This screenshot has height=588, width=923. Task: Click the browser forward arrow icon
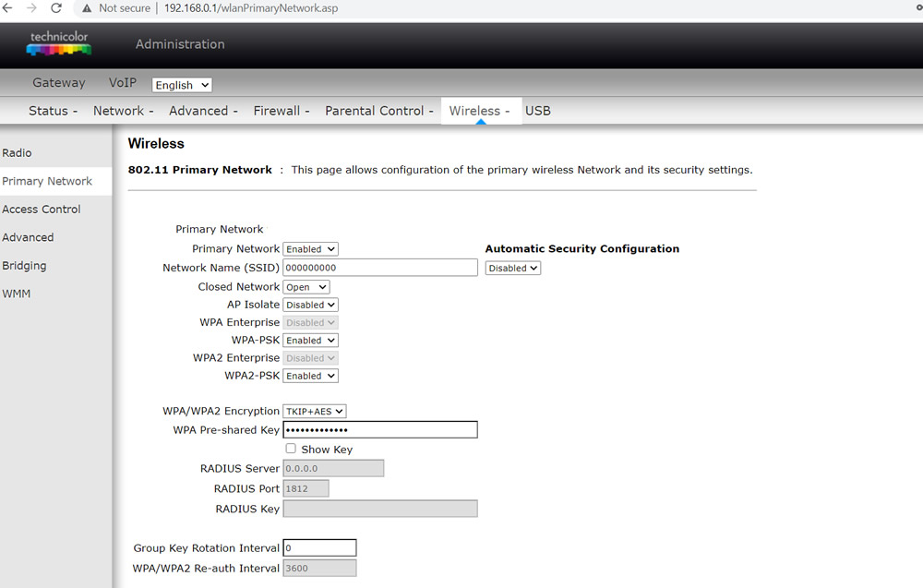[x=31, y=8]
